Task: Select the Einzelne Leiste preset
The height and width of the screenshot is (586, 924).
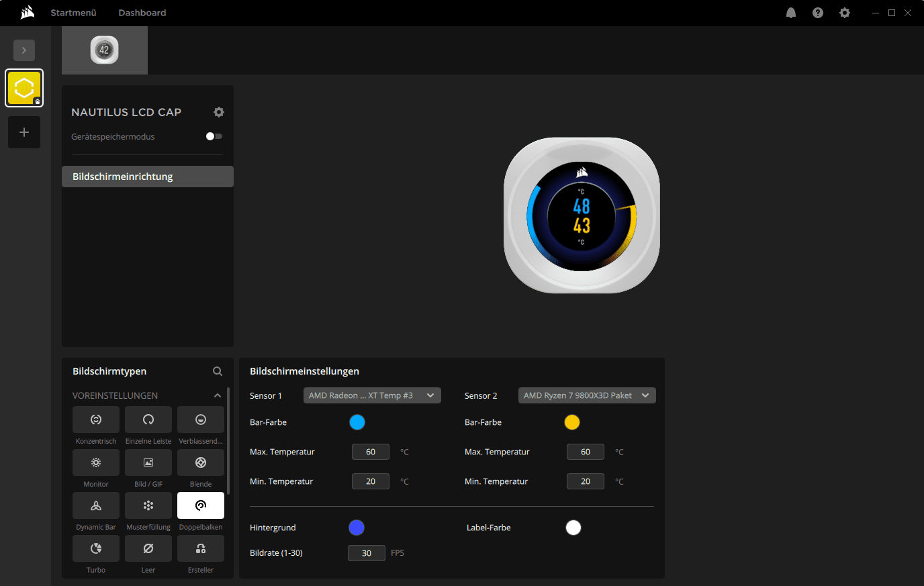Action: click(x=148, y=420)
